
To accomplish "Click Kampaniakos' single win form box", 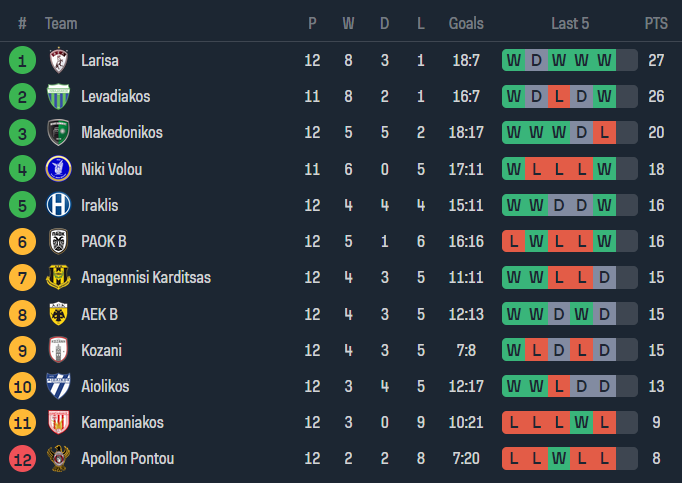I will pos(581,422).
